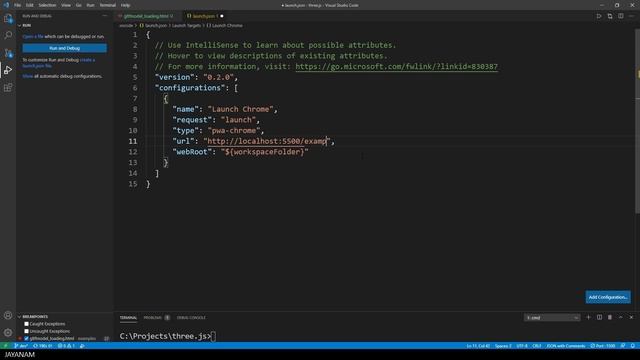640x360 pixels.
Task: Click the Run play icon in editor toolbar
Action: (599, 16)
